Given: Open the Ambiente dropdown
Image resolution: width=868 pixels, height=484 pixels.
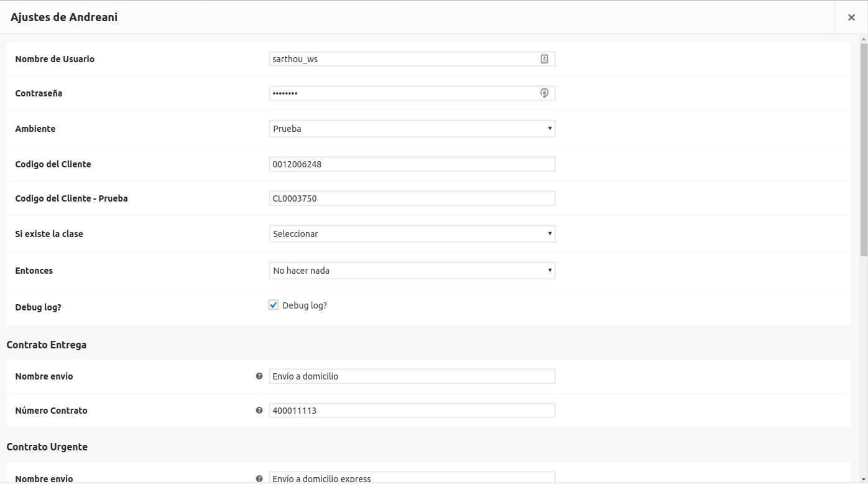Looking at the screenshot, I should click(412, 129).
